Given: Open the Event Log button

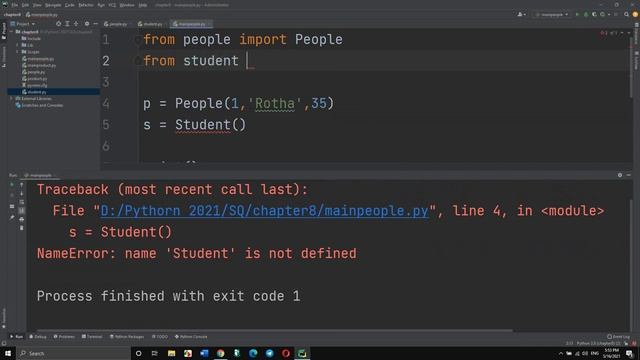Looking at the screenshot, I should click(x=618, y=337).
